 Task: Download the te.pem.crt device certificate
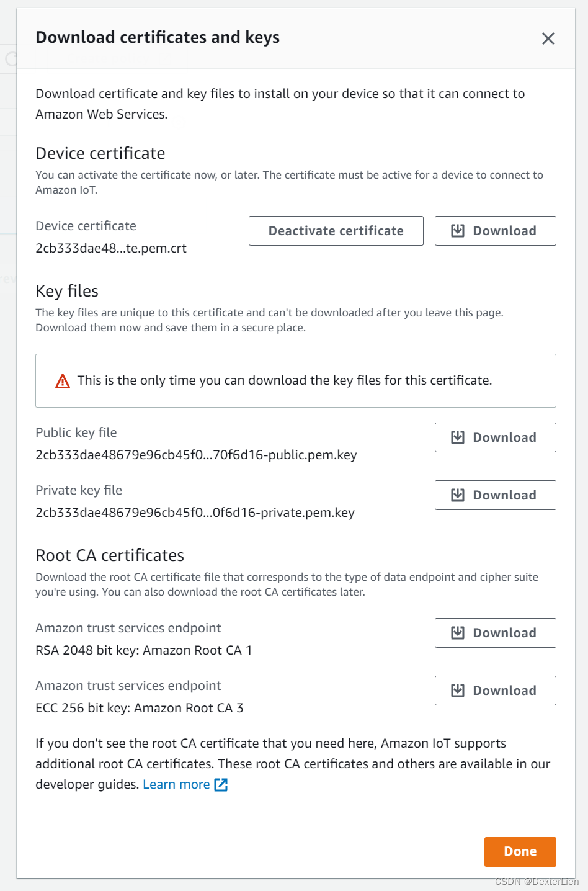tap(496, 231)
